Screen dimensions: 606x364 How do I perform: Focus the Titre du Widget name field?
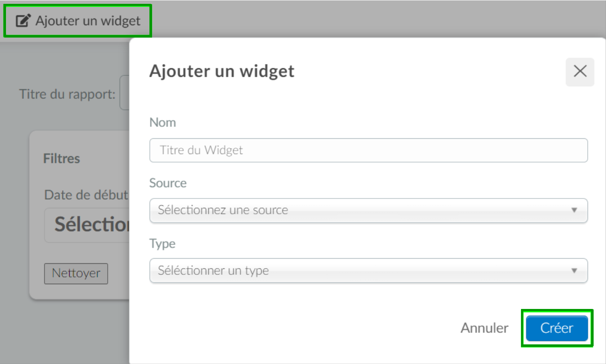[x=369, y=150]
